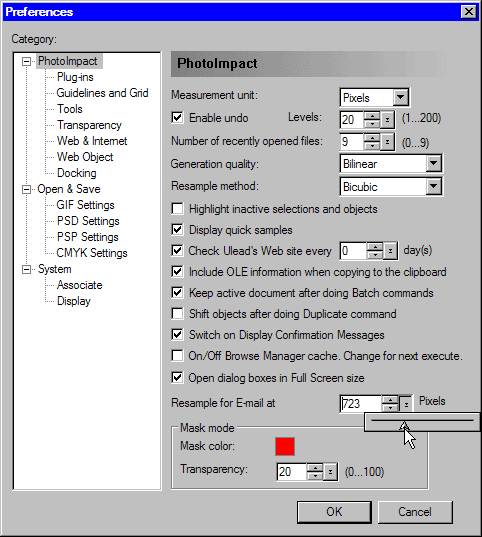Open CMYK Settings
482x537 pixels.
92,253
